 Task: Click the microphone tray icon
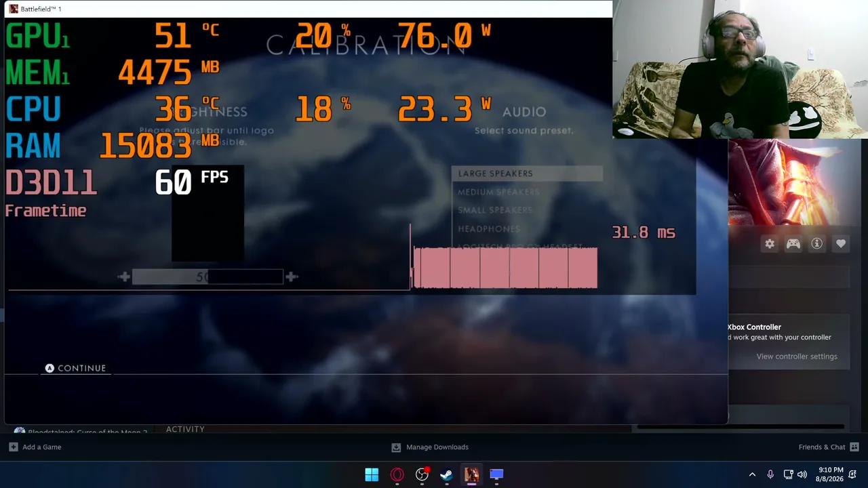(770, 474)
